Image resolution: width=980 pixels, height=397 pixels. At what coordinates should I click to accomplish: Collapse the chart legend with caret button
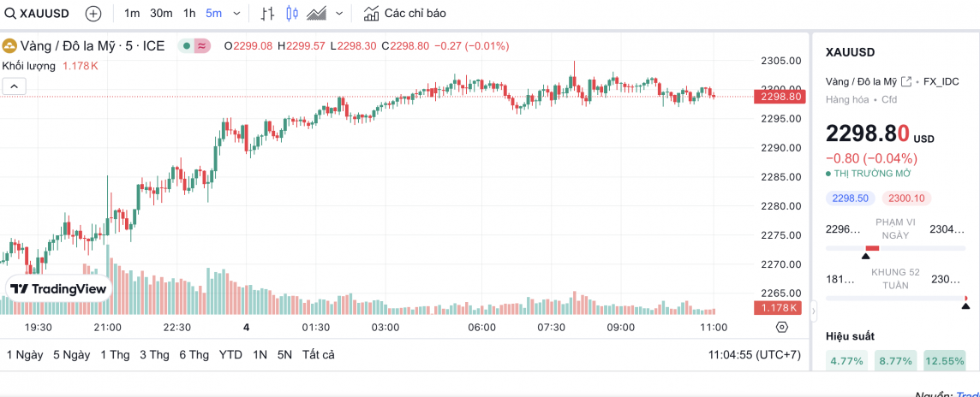[x=14, y=86]
